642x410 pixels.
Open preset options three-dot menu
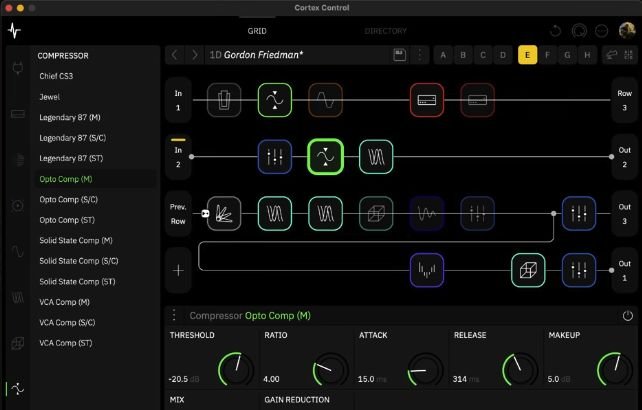pyautogui.click(x=420, y=55)
